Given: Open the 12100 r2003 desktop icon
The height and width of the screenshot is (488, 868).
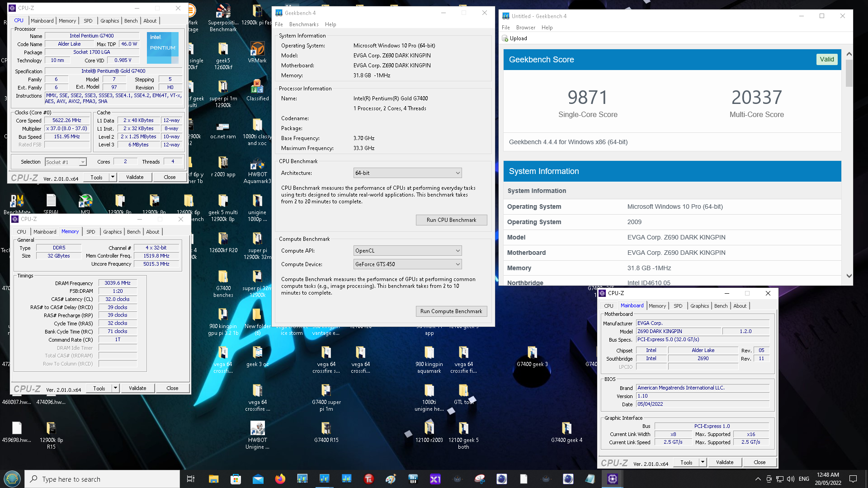Looking at the screenshot, I should (429, 432).
